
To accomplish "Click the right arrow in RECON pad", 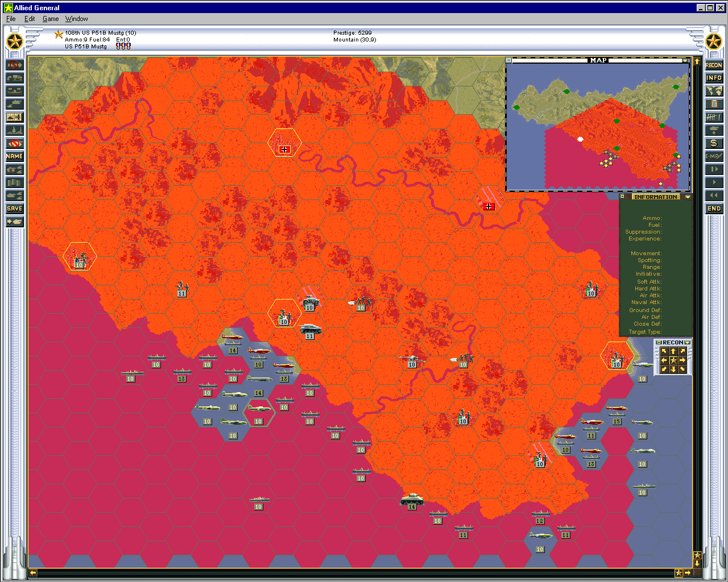I will click(x=682, y=360).
